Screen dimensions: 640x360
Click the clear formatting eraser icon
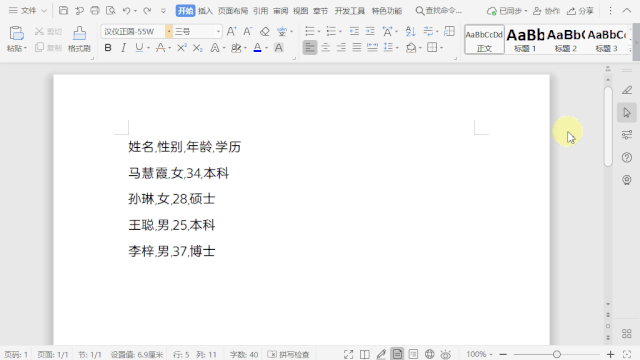tap(265, 31)
